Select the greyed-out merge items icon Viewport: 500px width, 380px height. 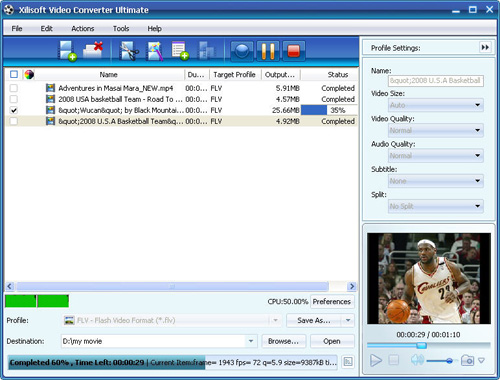(x=206, y=51)
